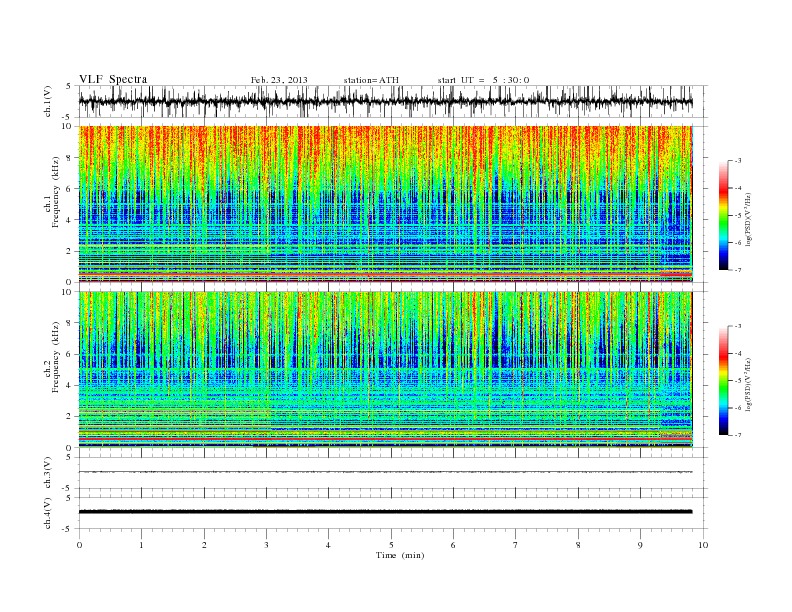
Task: Click the ch.2 PSD color scale bar
Action: (723, 380)
